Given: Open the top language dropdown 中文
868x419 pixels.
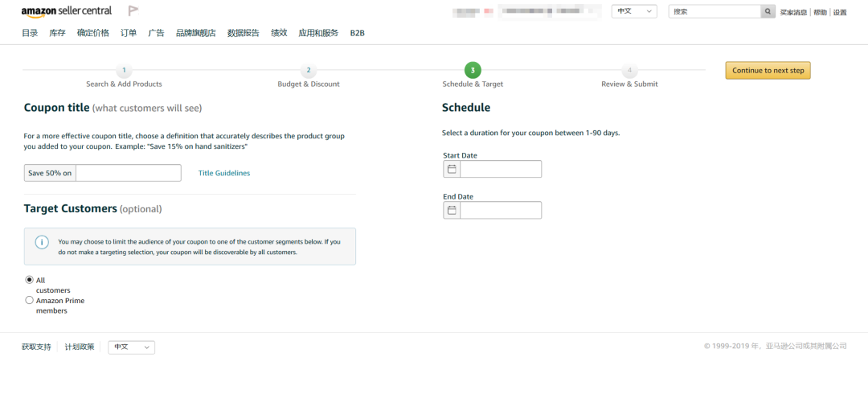Looking at the screenshot, I should [634, 11].
